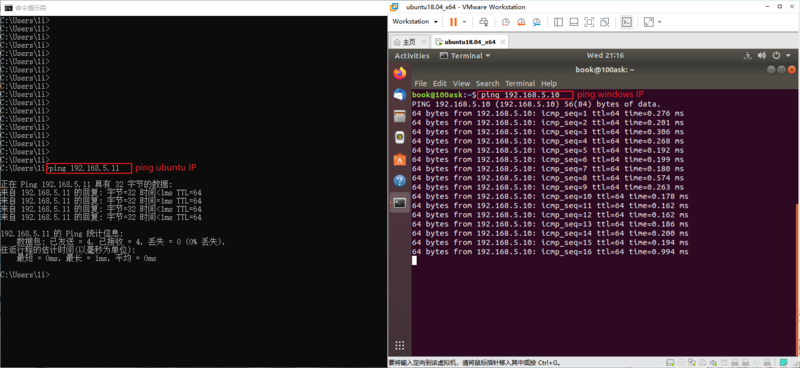
Task: Click the 'PING 192.168.5.10' header line
Action: pos(536,104)
